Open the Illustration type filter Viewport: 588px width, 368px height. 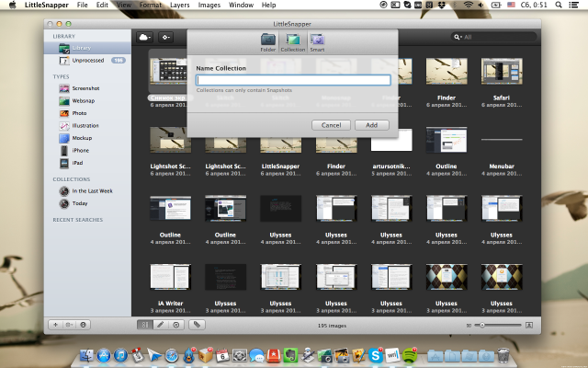point(85,125)
